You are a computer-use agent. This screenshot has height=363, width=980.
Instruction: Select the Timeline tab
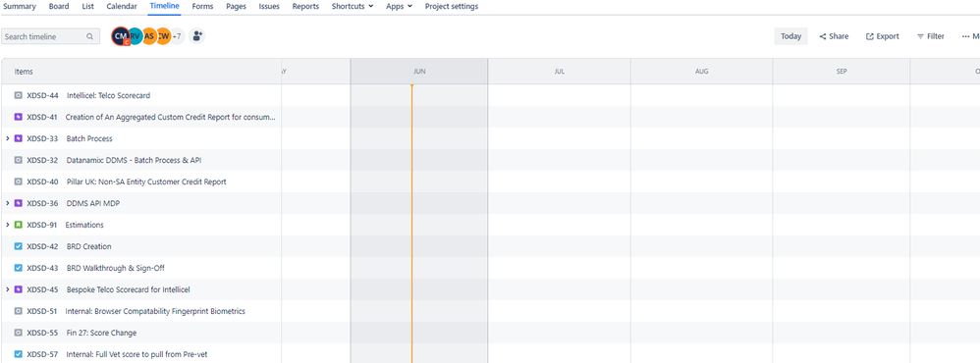click(165, 6)
